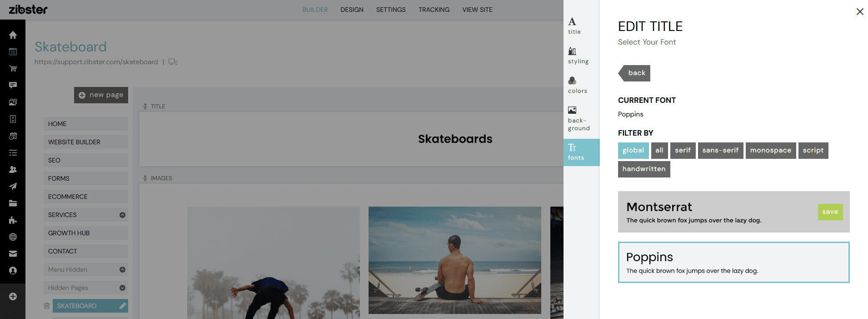This screenshot has height=319, width=868.
Task: Filter fonts by script
Action: 813,151
